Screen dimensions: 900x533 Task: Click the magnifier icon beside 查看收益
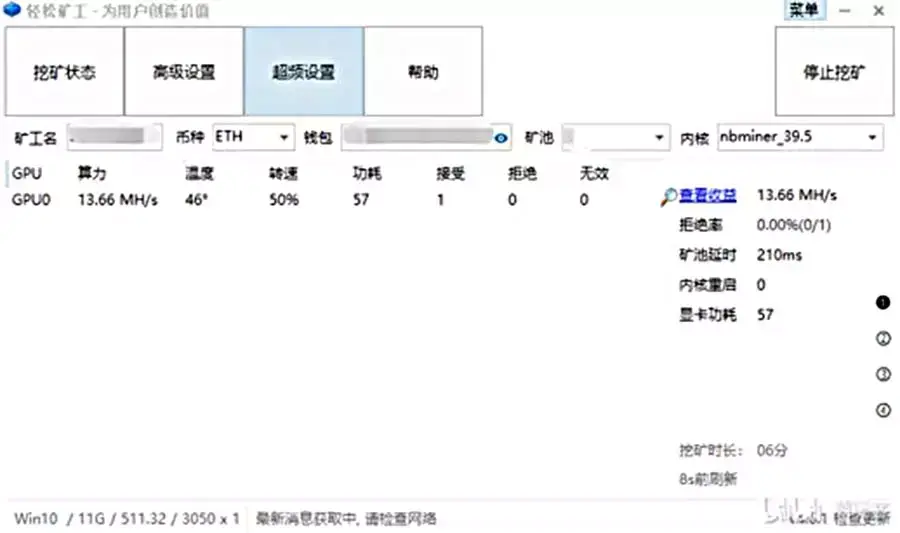coord(668,196)
